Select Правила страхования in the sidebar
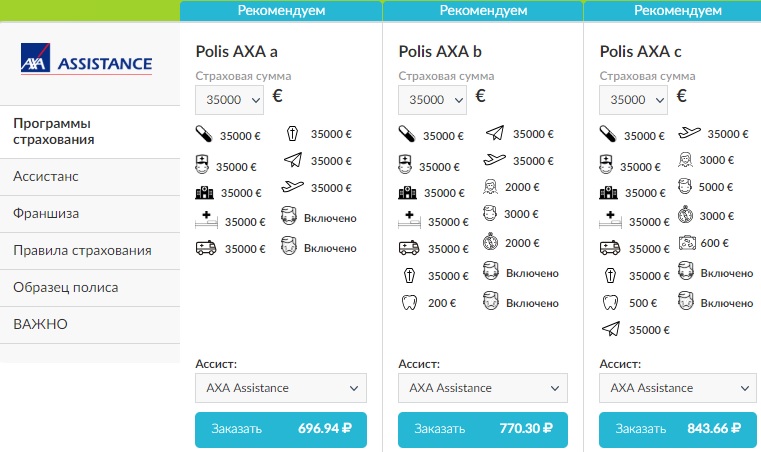Image resolution: width=761 pixels, height=452 pixels. tap(90, 250)
